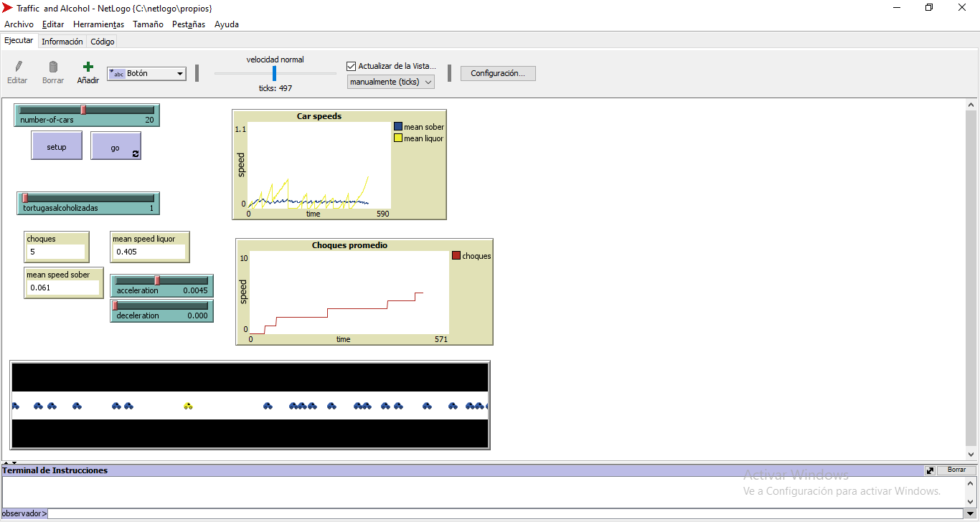Click the green Añadir plus icon

[88, 67]
